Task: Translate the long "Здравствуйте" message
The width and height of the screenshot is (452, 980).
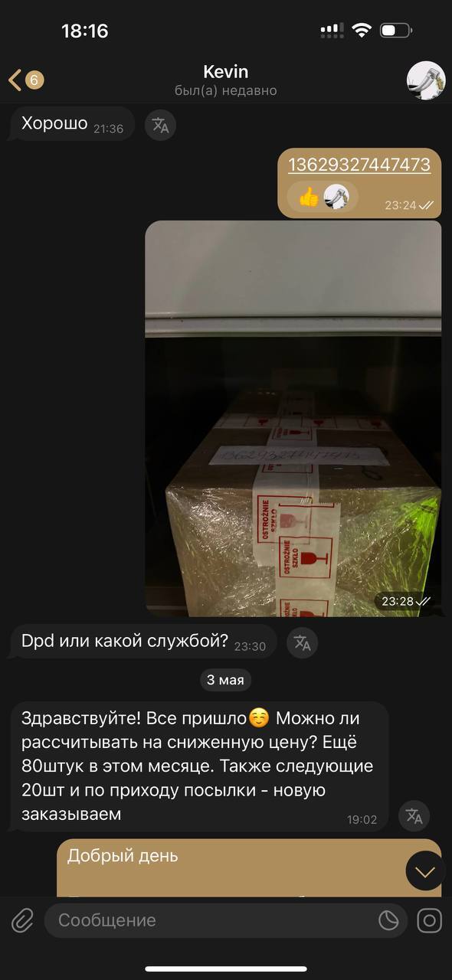Action: (414, 816)
